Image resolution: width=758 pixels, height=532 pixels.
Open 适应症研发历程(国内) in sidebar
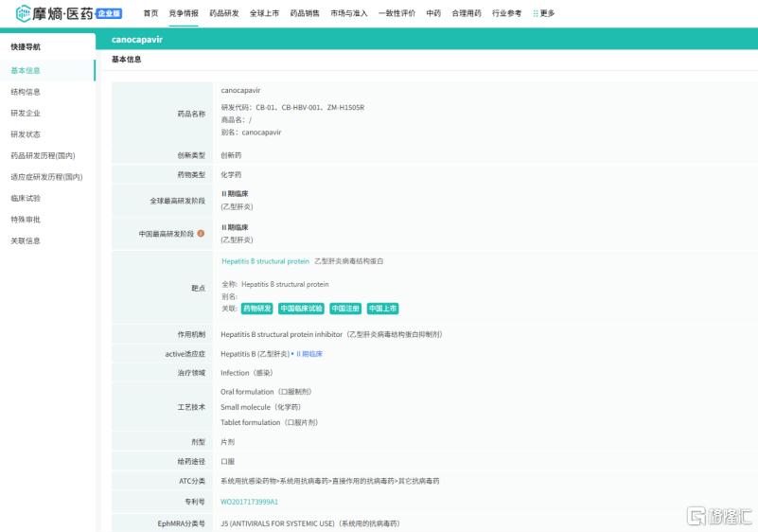(47, 177)
